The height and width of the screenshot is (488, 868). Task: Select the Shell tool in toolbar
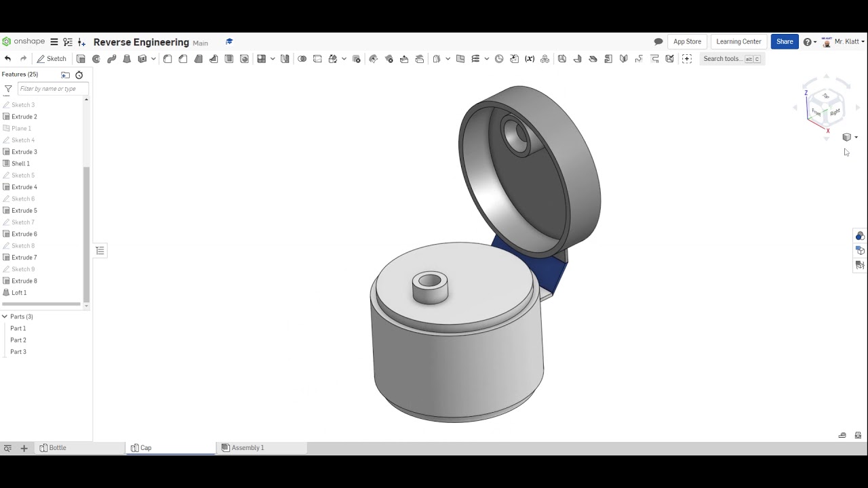click(229, 59)
